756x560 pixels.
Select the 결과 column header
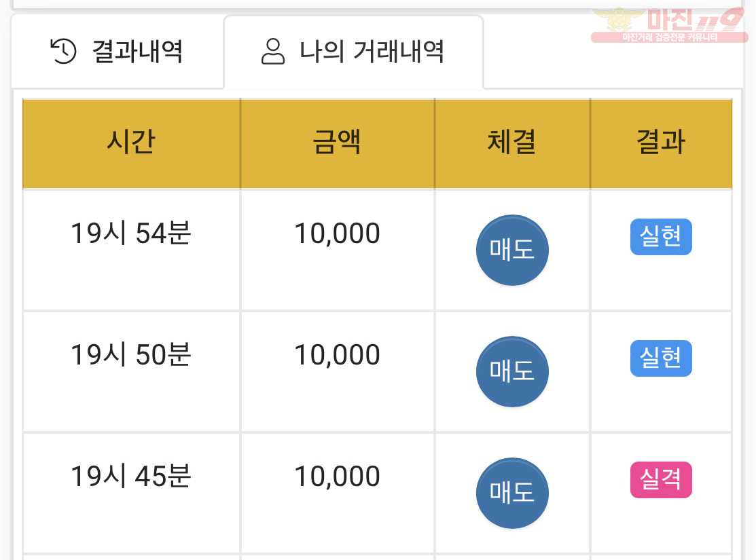pos(661,143)
